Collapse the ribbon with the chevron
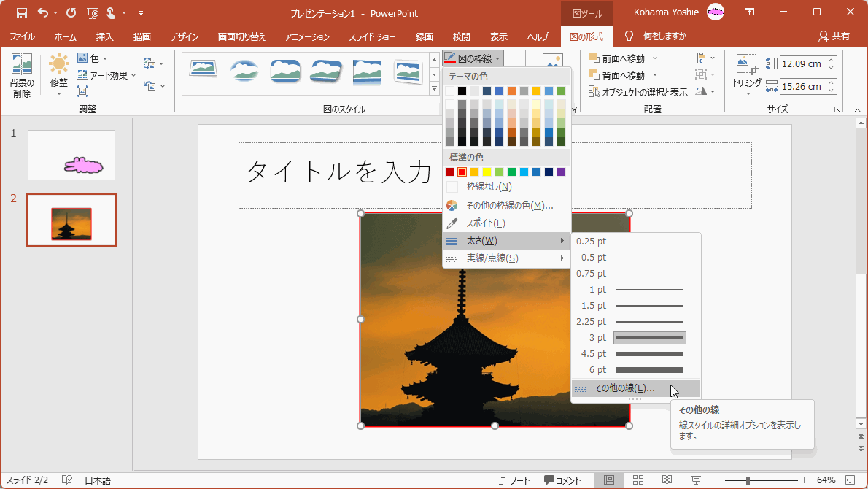The height and width of the screenshot is (489, 868). (x=858, y=110)
